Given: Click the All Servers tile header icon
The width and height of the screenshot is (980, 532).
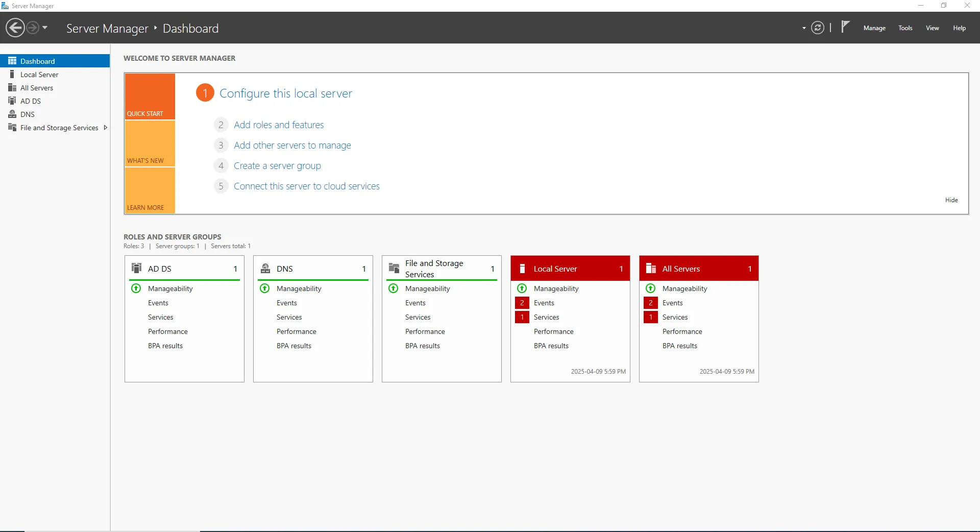Looking at the screenshot, I should tap(651, 269).
